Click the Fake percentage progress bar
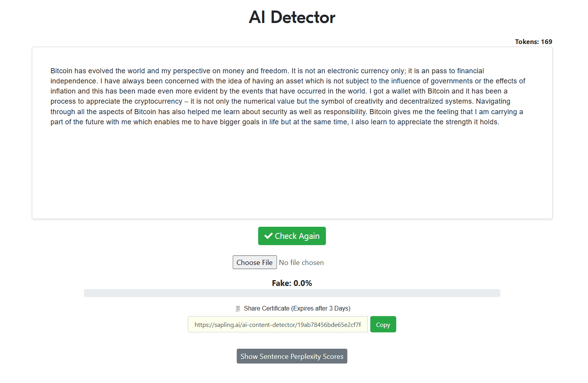The image size is (588, 383). pos(292,293)
